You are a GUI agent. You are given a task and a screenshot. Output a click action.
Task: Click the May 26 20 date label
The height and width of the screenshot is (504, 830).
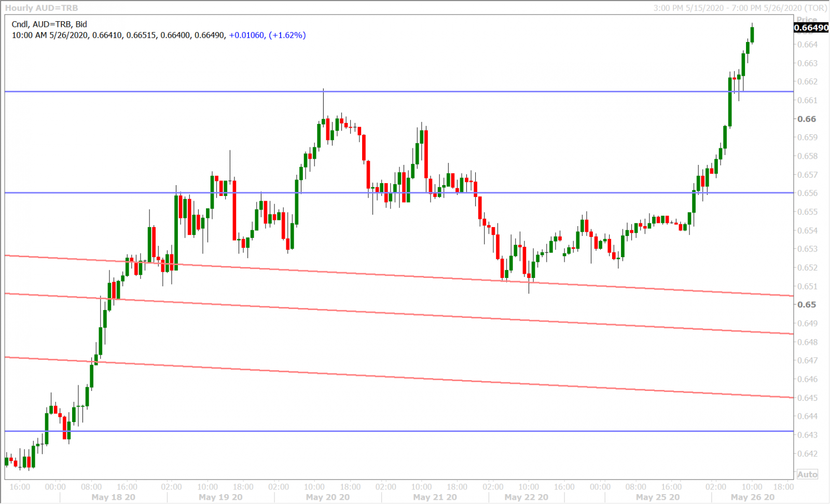click(752, 497)
